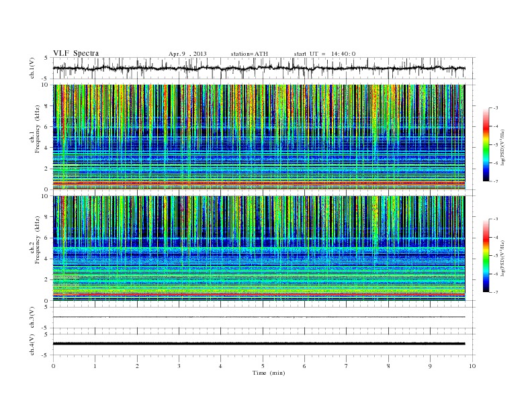Click the 'ch.3(V)' axis label
The height and width of the screenshot is (411, 532).
click(x=32, y=318)
